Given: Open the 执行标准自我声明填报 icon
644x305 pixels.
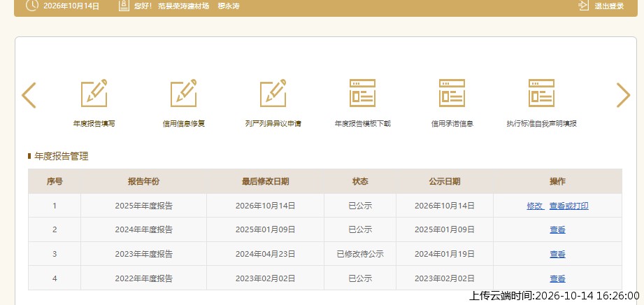Looking at the screenshot, I should [x=542, y=93].
